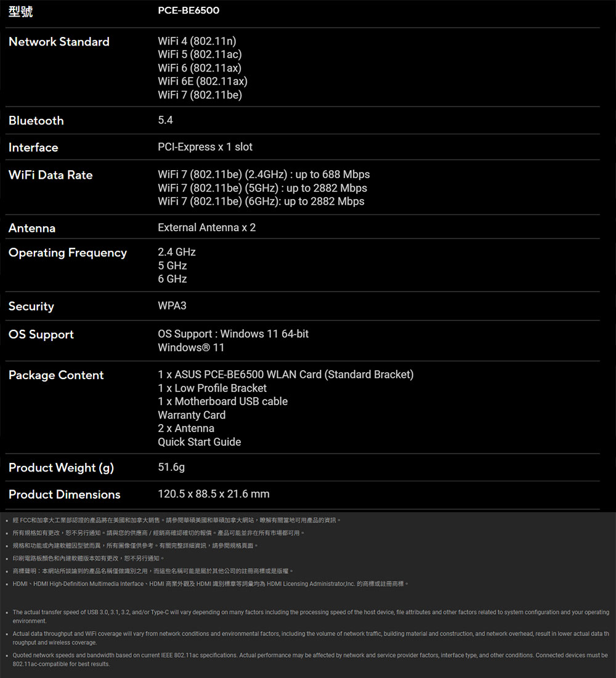Select the "1 x Low Profile Bracket" line
This screenshot has width=616, height=678.
click(x=213, y=388)
